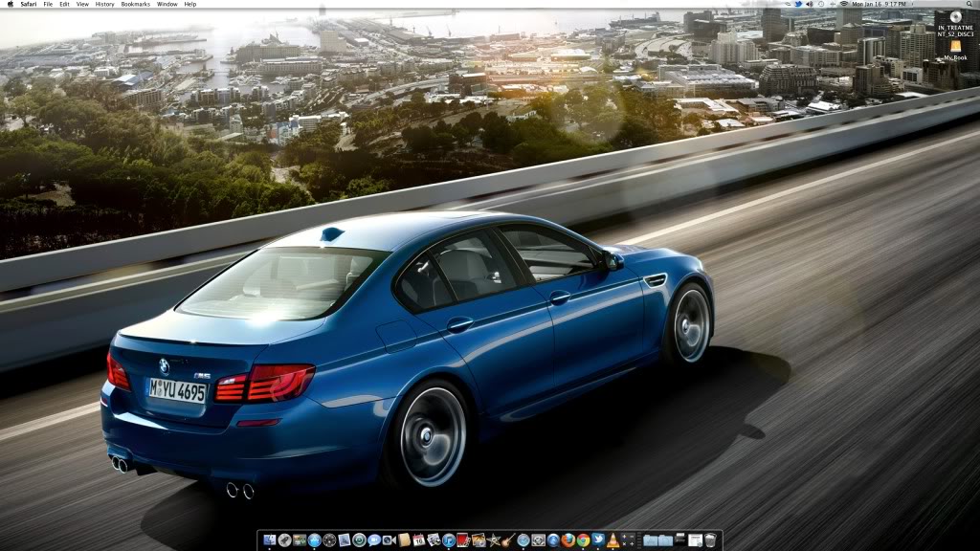Click the date and time display
The width and height of the screenshot is (980, 551).
click(x=880, y=4)
